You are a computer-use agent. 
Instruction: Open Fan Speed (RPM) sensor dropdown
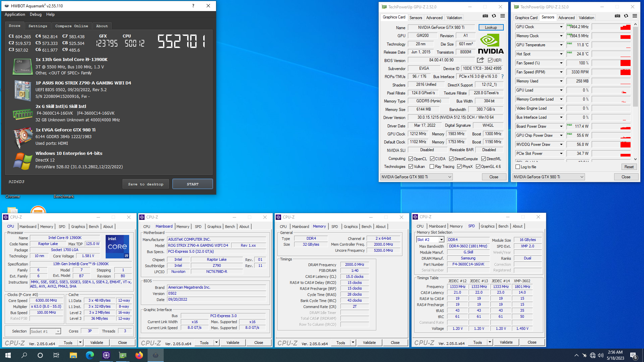coord(561,72)
